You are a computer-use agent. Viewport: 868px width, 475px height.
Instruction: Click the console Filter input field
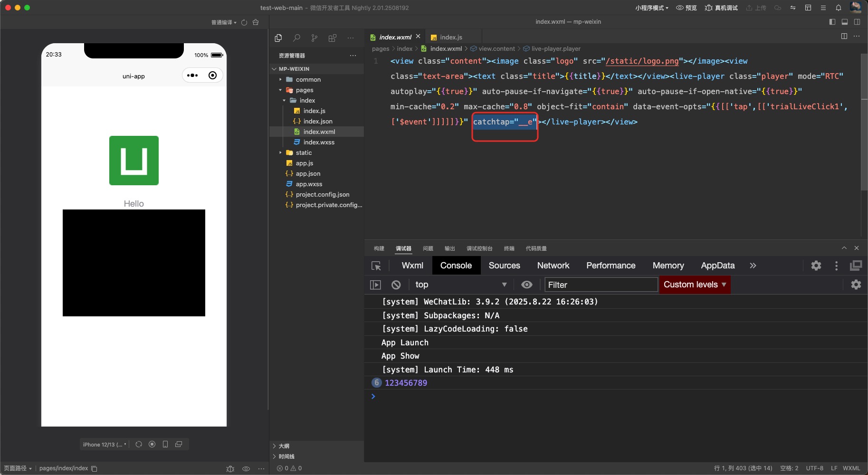[601, 285]
